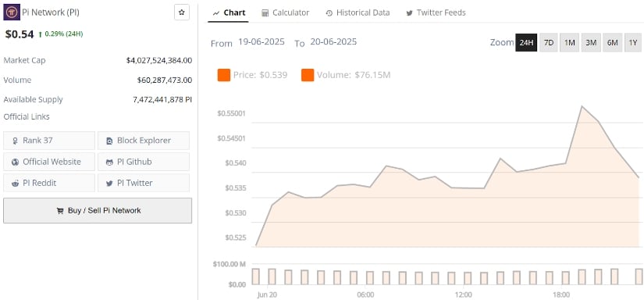Screen dimensions: 644x300
Task: Select the 7D zoom range
Action: [549, 42]
